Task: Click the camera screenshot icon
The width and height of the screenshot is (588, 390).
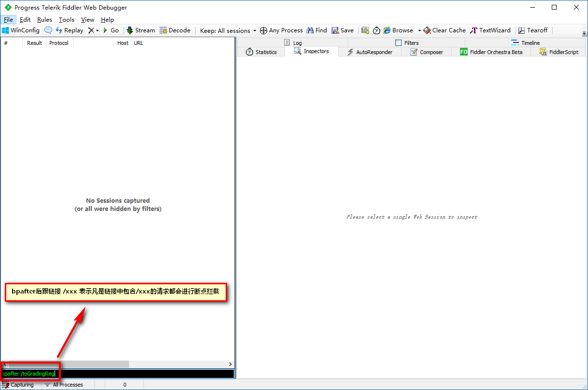Action: click(x=365, y=30)
